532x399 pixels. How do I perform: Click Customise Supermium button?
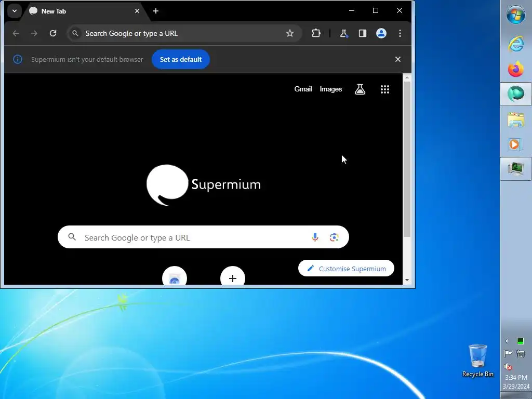click(346, 269)
